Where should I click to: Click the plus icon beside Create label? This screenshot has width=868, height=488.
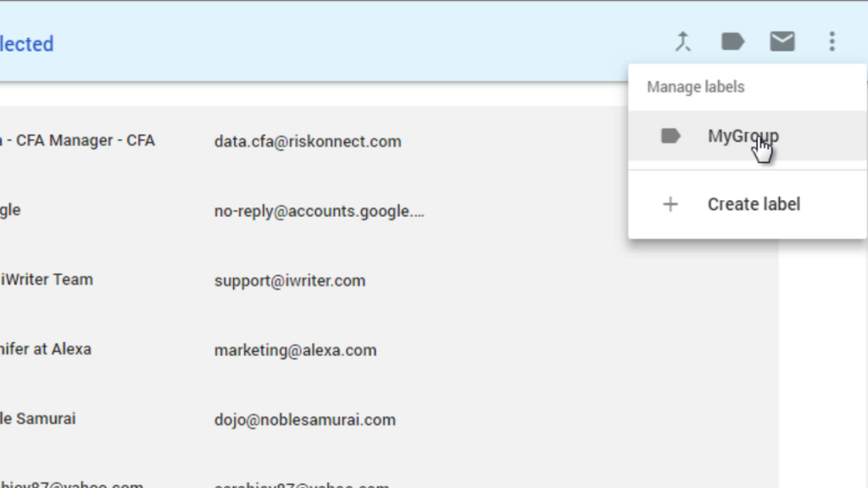[670, 204]
